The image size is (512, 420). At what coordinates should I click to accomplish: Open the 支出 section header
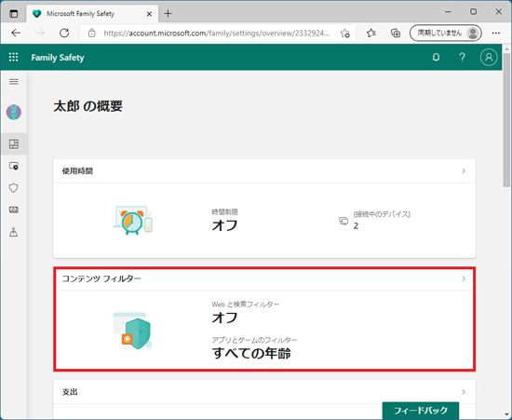click(x=264, y=392)
